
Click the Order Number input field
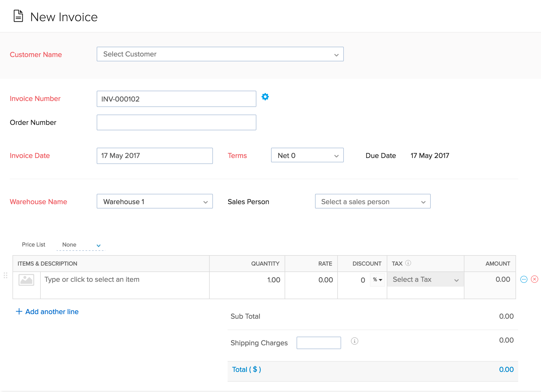coord(176,123)
